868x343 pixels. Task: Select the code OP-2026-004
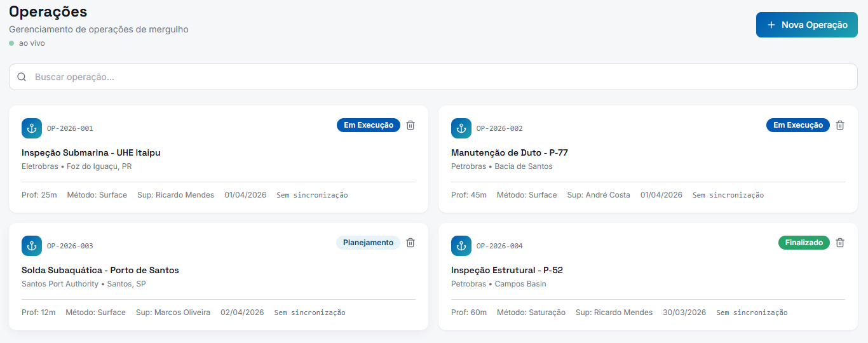click(499, 246)
